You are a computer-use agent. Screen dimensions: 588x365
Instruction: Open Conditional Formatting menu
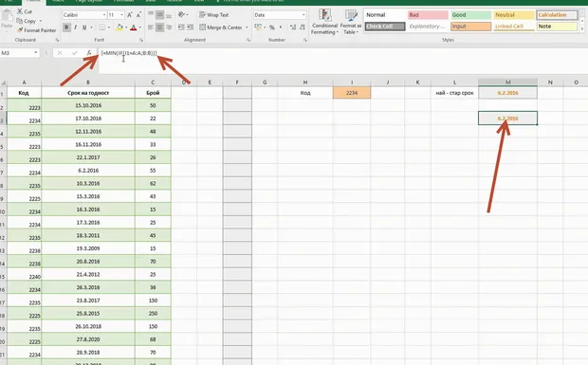pyautogui.click(x=324, y=22)
